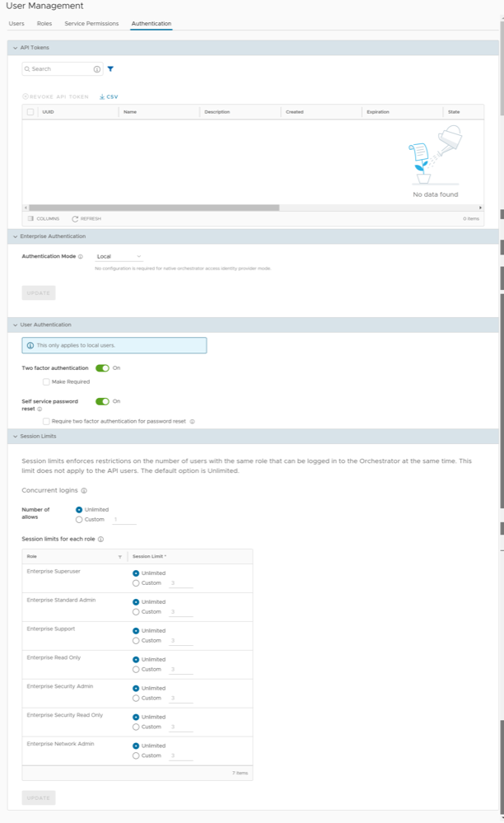504x823 pixels.
Task: Click the API tokens search field
Action: pos(59,69)
